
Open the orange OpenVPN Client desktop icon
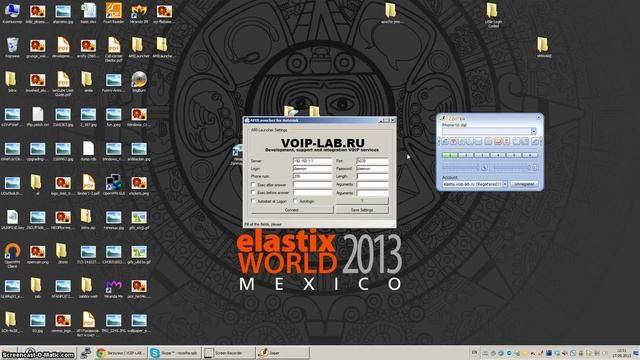12,255
